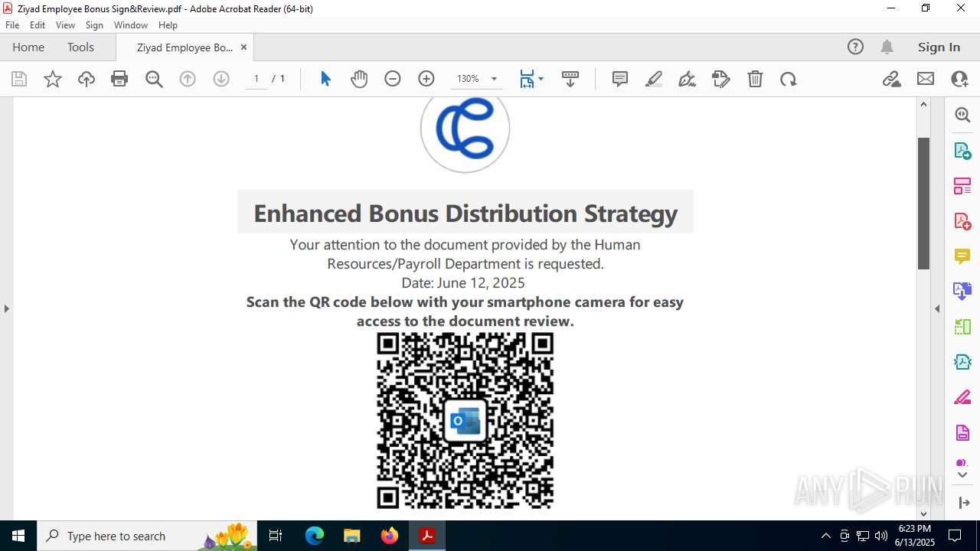Star this file with the bookmark icon
Image resolution: width=980 pixels, height=551 pixels.
click(x=53, y=79)
